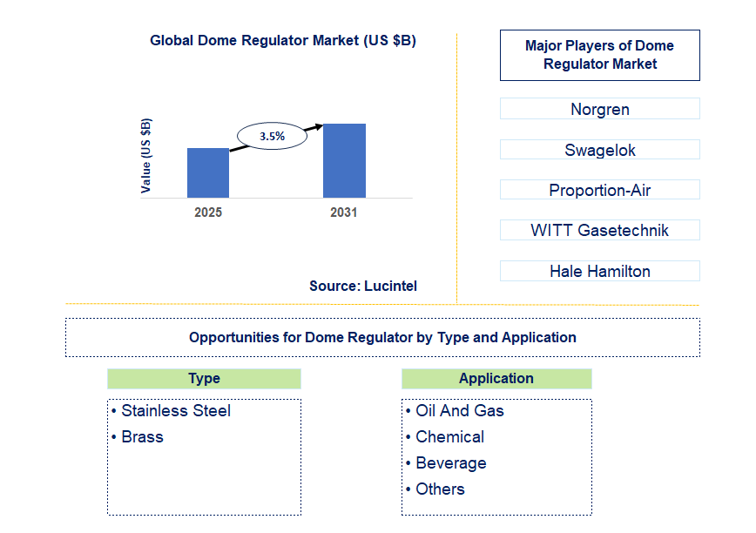The height and width of the screenshot is (533, 756).
Task: Switch to the Type column header
Action: click(x=204, y=378)
